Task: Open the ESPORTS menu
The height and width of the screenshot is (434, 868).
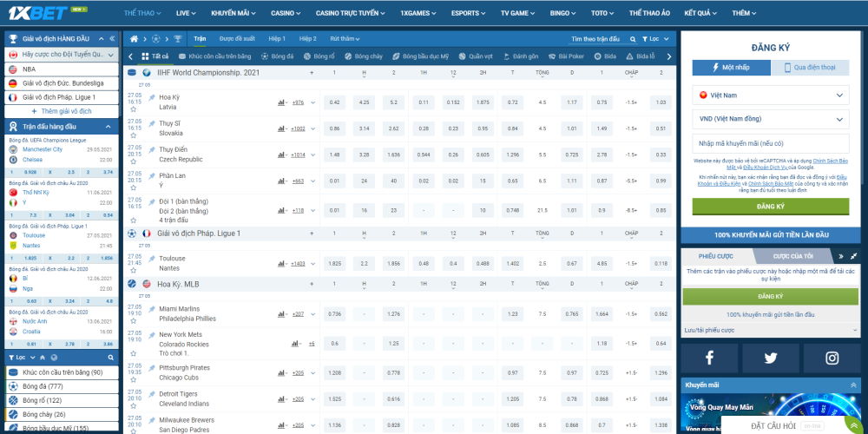Action: pyautogui.click(x=469, y=13)
